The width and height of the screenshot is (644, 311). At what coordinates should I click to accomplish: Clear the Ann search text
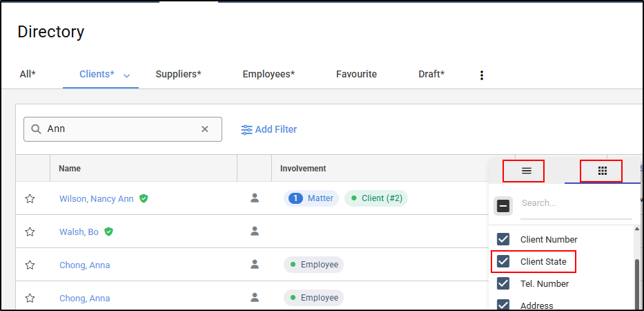click(x=204, y=129)
